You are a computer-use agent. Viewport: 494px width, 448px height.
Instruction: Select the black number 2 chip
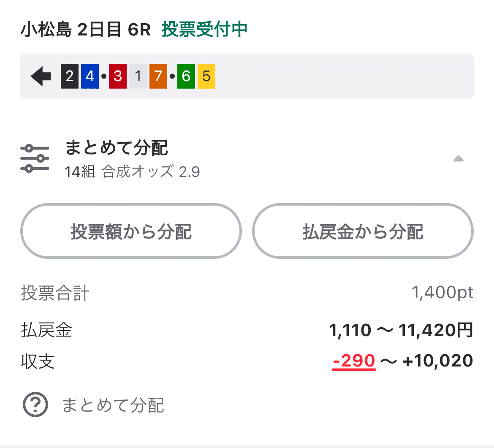point(69,76)
